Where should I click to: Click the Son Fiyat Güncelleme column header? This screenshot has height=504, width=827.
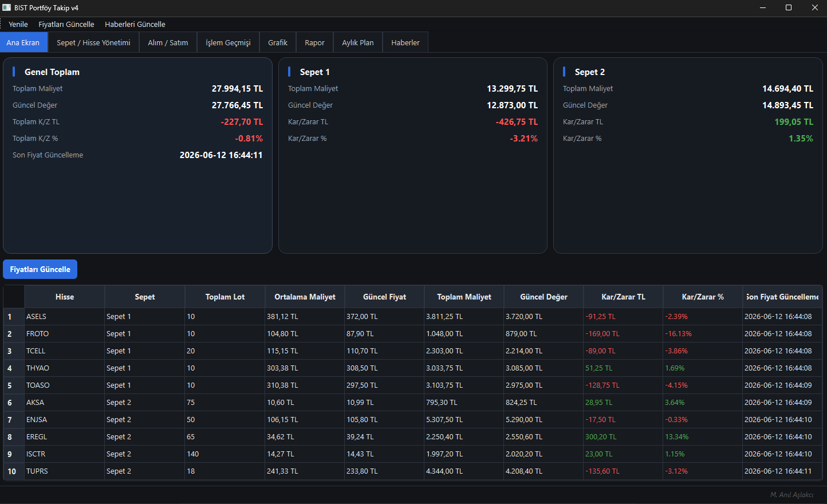click(782, 297)
